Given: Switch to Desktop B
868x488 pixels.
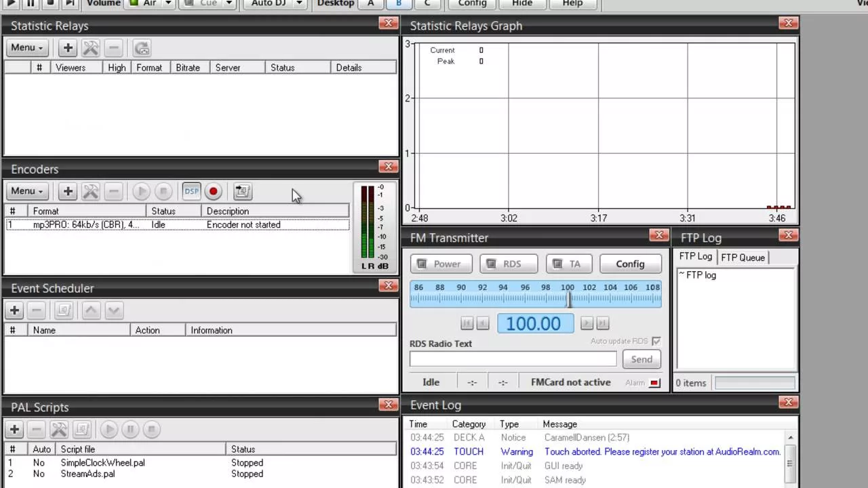Looking at the screenshot, I should 399,3.
